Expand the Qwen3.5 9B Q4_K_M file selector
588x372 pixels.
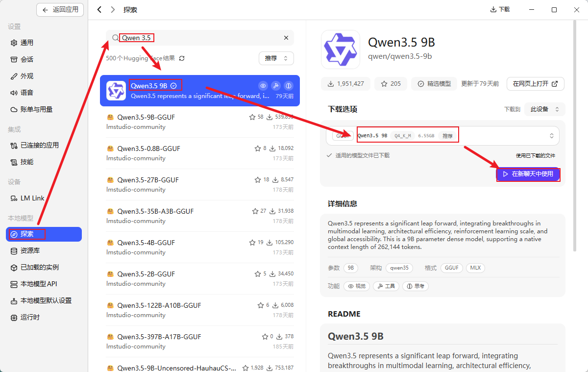[x=442, y=136]
